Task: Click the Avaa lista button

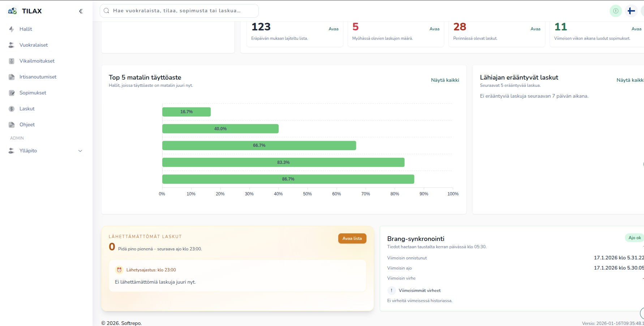Action: 352,238
